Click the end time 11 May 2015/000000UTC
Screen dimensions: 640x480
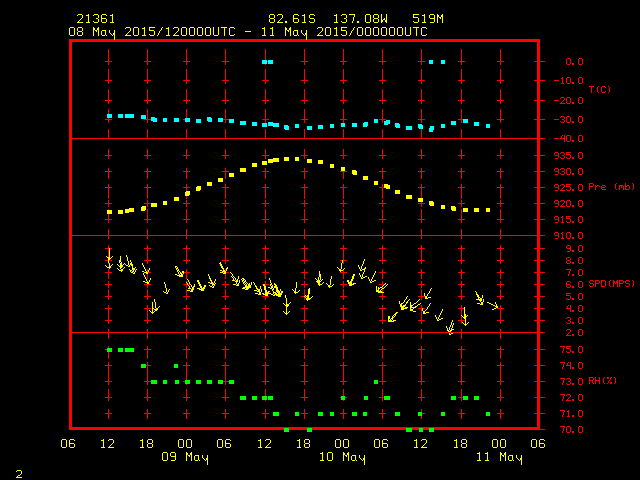344,32
